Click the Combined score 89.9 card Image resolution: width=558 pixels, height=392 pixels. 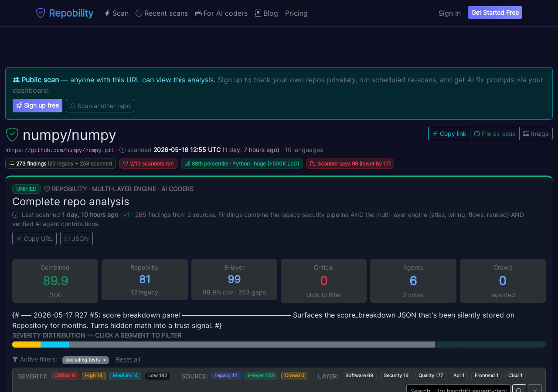(55, 281)
